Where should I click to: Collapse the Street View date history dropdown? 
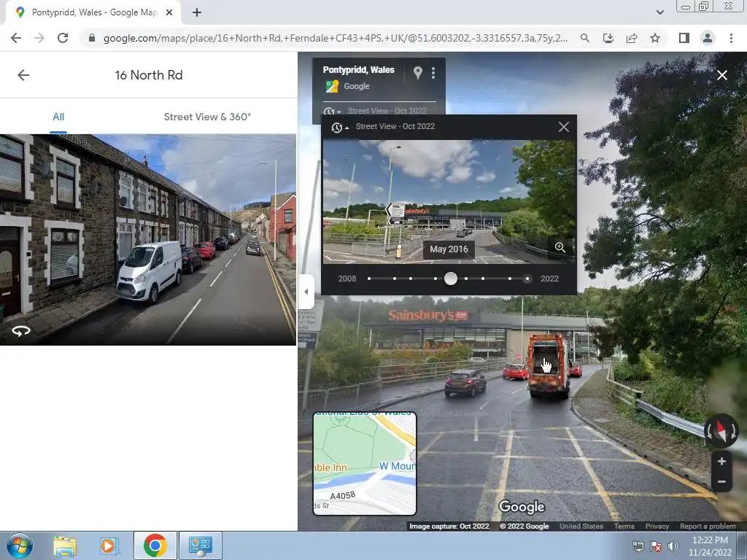(340, 127)
